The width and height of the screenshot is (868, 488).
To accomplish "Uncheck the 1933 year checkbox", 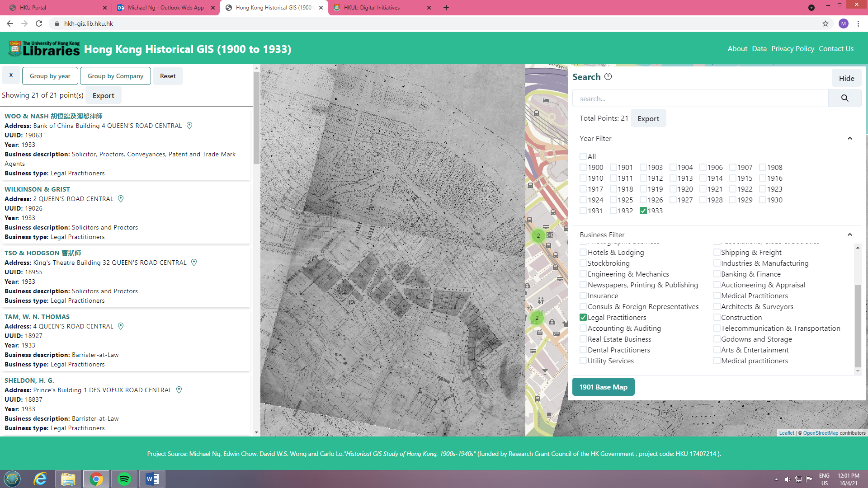I will 643,211.
